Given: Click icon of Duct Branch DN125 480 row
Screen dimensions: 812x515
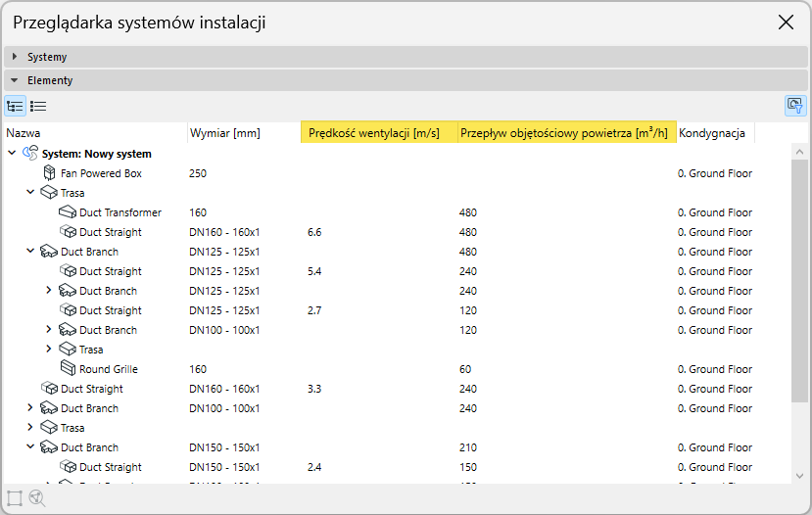Looking at the screenshot, I should tap(49, 252).
